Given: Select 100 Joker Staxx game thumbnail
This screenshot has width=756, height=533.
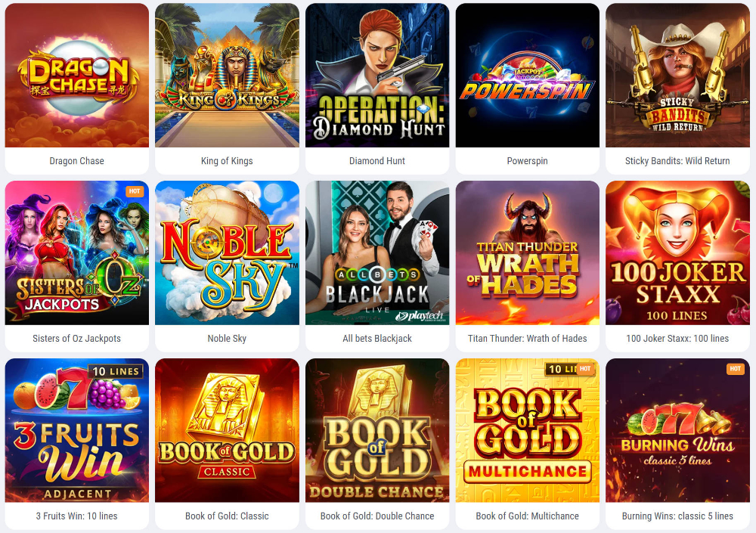Looking at the screenshot, I should point(677,253).
